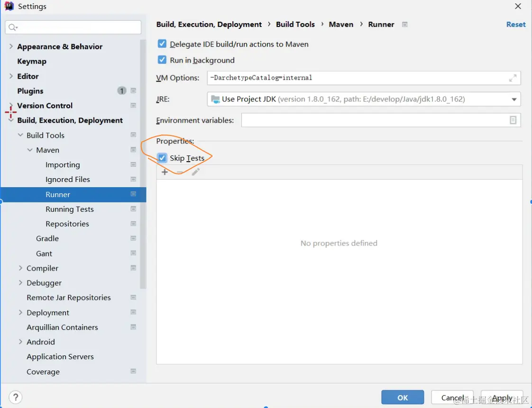Select the Keymap settings page
The height and width of the screenshot is (408, 532).
32,62
